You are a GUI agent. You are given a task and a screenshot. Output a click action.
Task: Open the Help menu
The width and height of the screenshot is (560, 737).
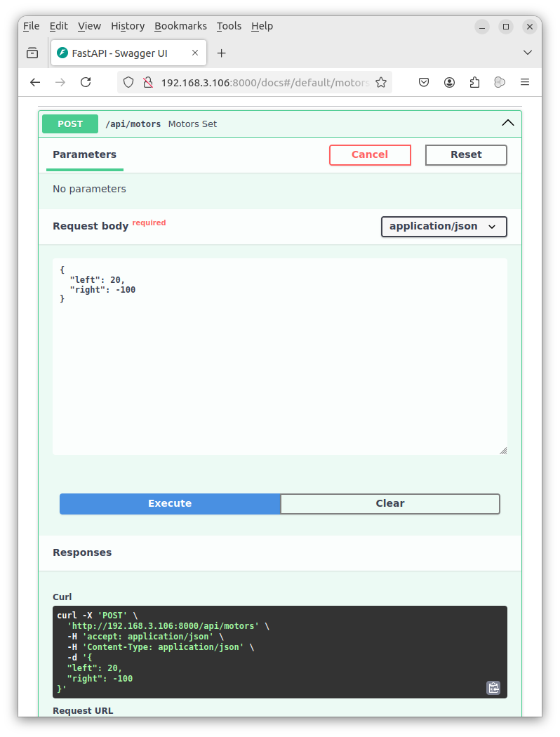coord(262,27)
